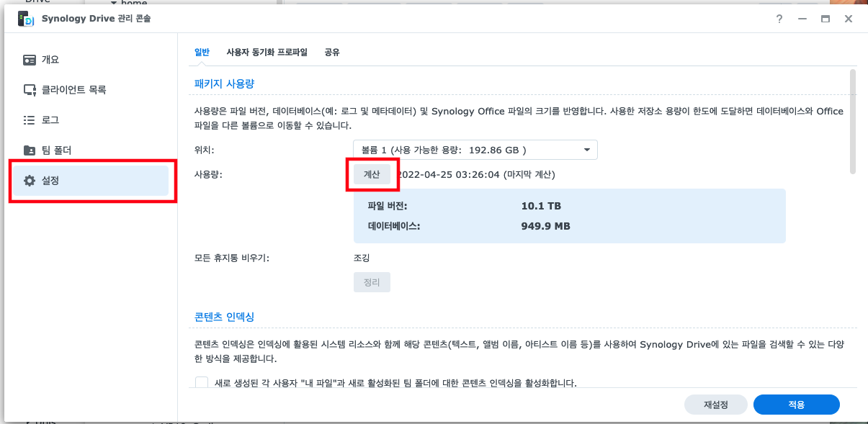This screenshot has height=424, width=868.
Task: Click the 파일 버전: label
Action: tap(388, 206)
